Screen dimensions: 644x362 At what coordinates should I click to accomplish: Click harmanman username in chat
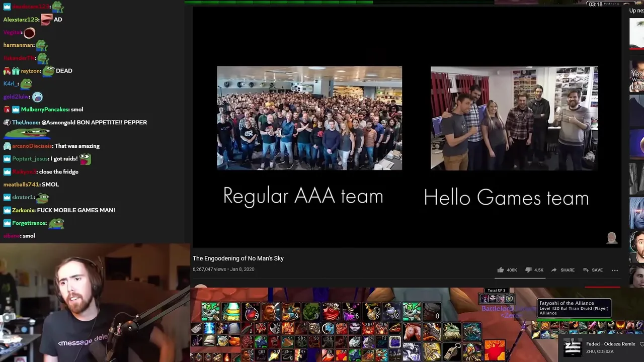(x=19, y=45)
